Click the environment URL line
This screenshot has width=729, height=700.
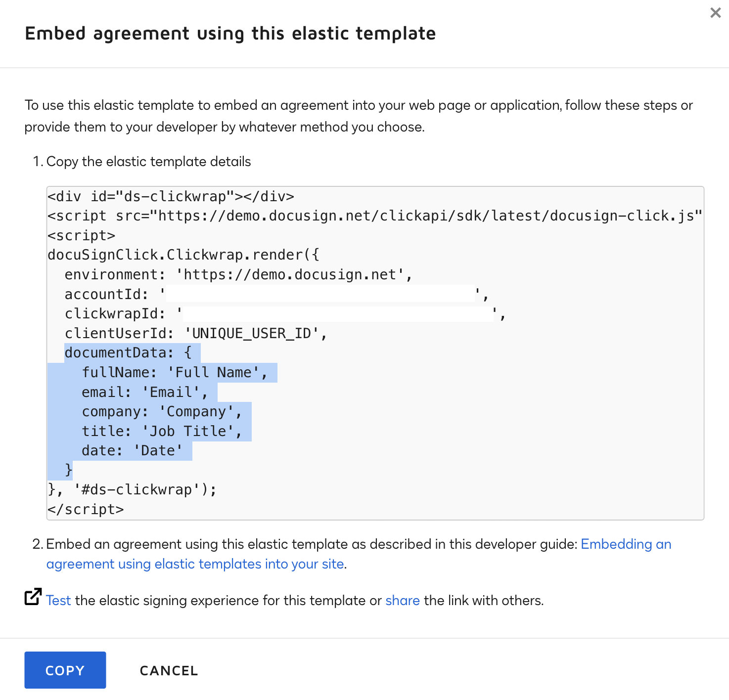click(237, 274)
